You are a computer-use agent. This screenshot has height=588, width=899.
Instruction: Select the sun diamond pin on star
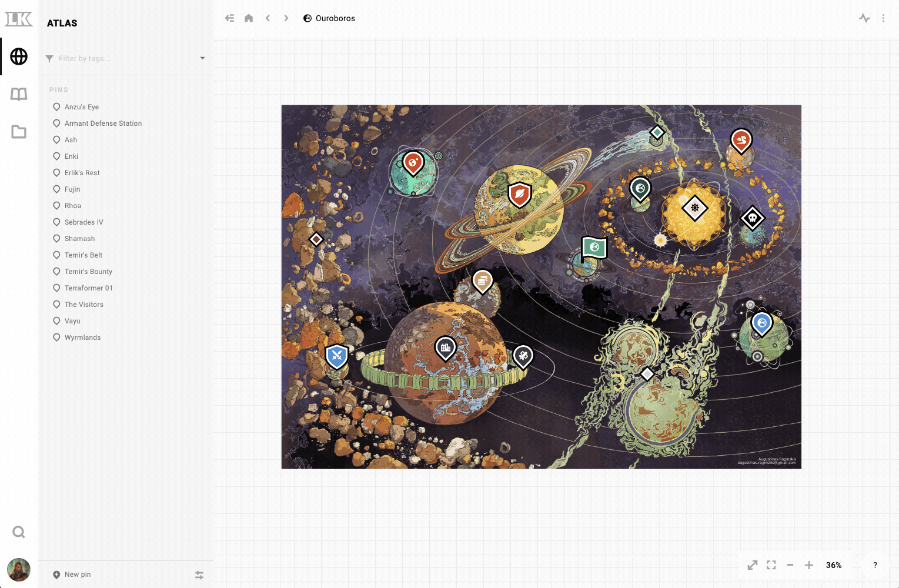tap(695, 208)
